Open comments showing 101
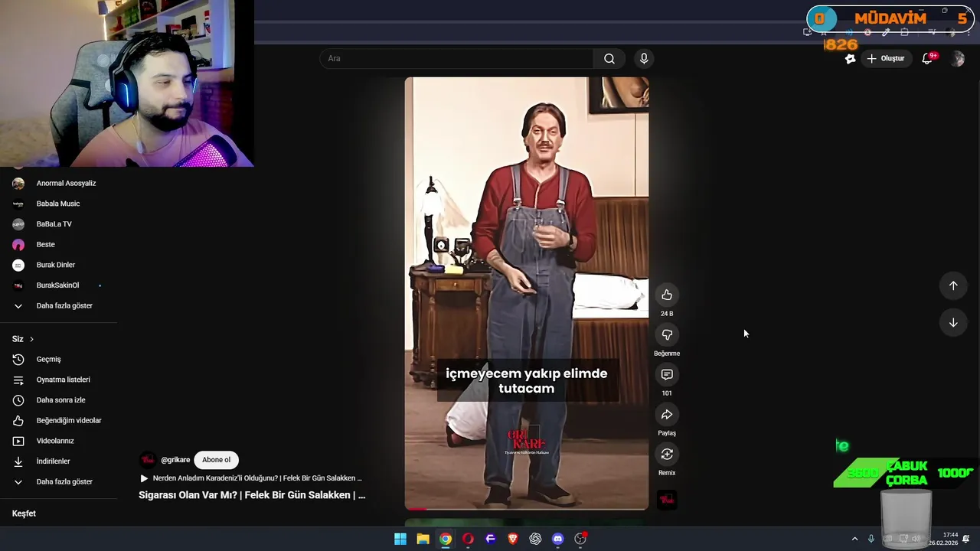 pos(667,375)
